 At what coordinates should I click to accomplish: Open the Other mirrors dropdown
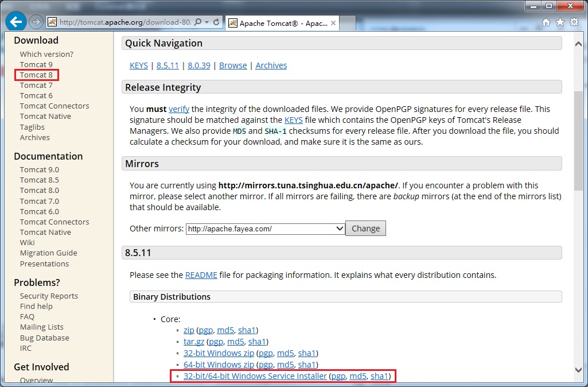click(x=266, y=229)
